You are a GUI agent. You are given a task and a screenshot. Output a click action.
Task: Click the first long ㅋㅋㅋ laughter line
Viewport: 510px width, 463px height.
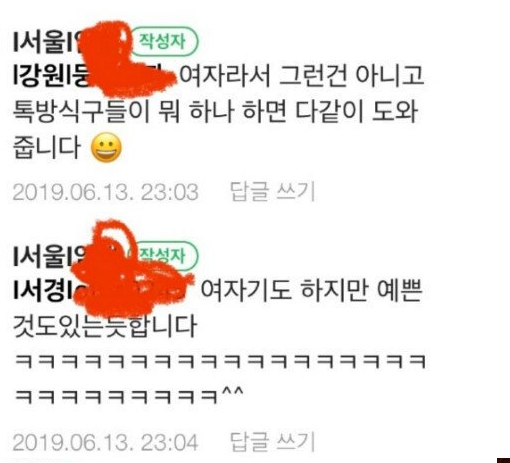(220, 362)
